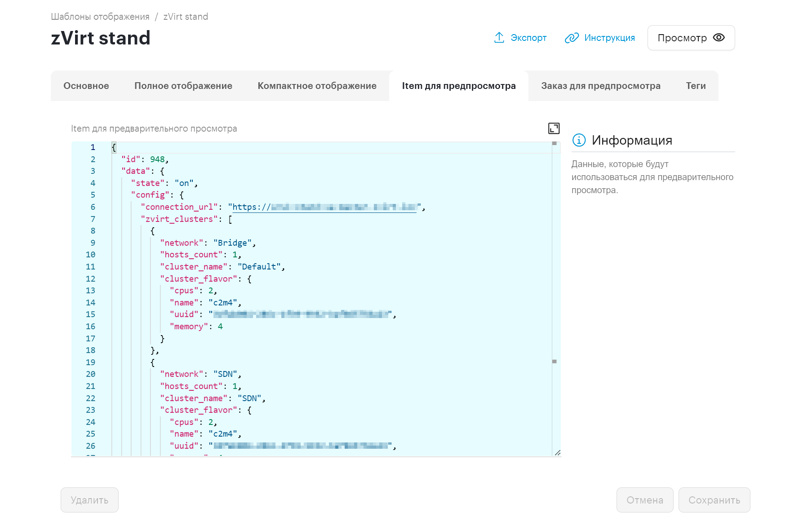The height and width of the screenshot is (526, 812).
Task: Click the "network": "Bridge" line
Action: tap(208, 243)
